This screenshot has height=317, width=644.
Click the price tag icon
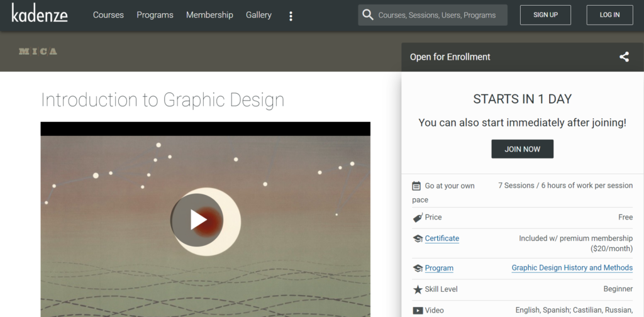(418, 218)
